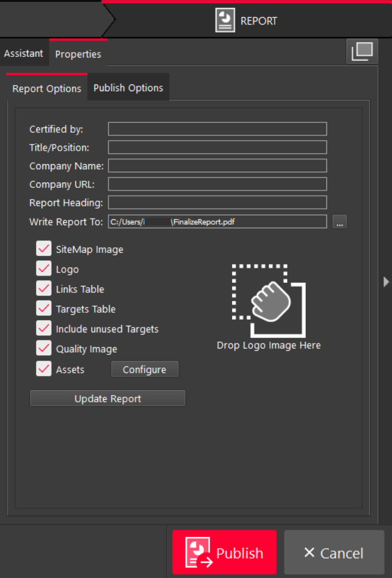Disable the Assets checkbox

point(44,369)
